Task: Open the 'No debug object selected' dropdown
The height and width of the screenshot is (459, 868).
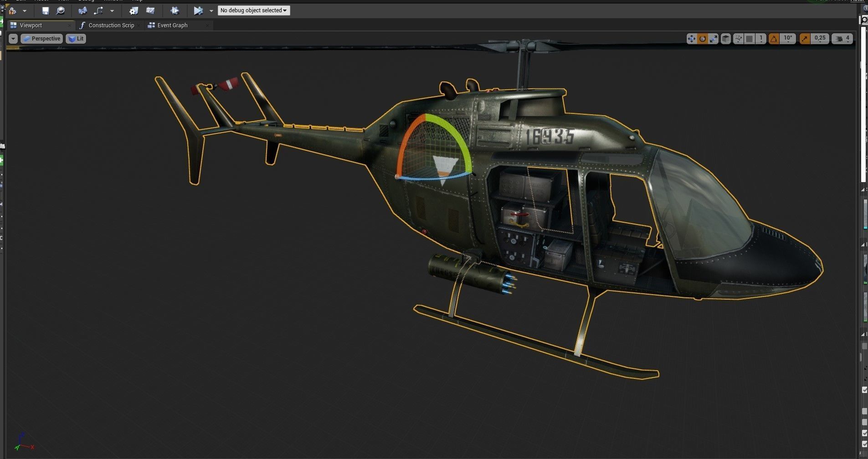Action: pyautogui.click(x=254, y=10)
